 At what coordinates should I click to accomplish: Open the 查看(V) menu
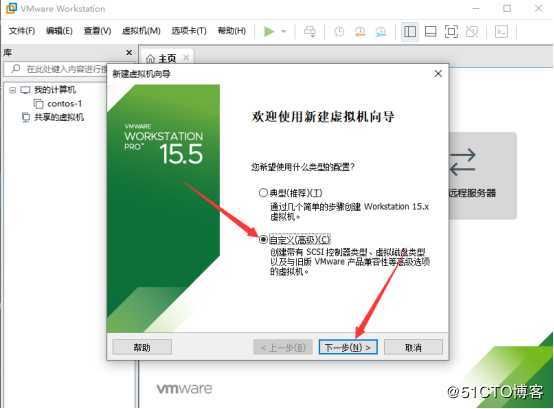[x=98, y=31]
